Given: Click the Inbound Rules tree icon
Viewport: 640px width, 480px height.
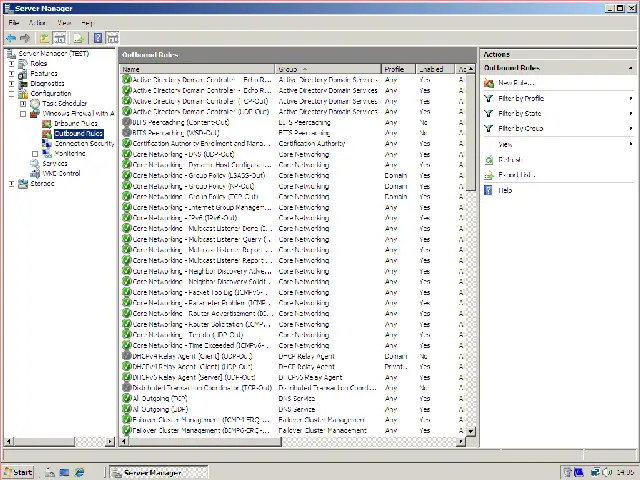Looking at the screenshot, I should 47,123.
